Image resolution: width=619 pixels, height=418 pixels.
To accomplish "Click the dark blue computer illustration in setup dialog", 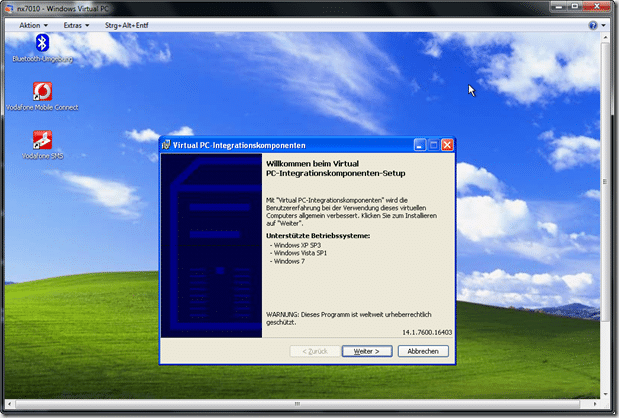I will (212, 246).
